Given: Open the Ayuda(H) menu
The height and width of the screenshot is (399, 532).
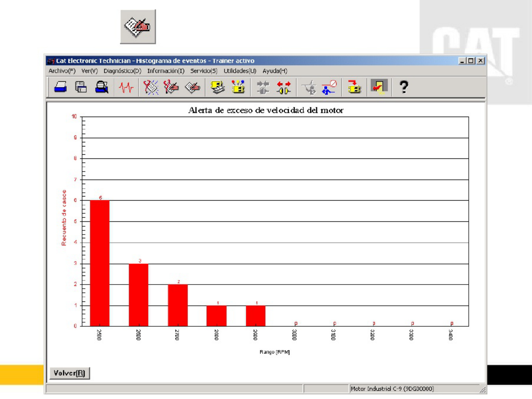Looking at the screenshot, I should (x=275, y=71).
